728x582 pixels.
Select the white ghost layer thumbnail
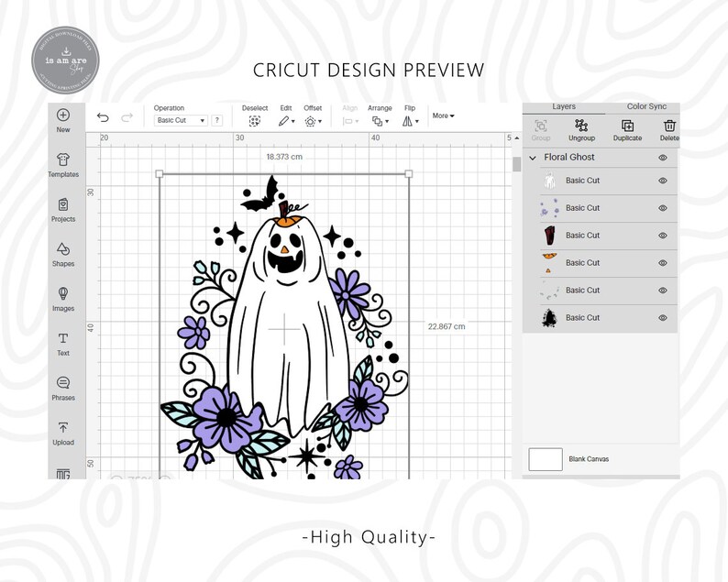(x=550, y=181)
